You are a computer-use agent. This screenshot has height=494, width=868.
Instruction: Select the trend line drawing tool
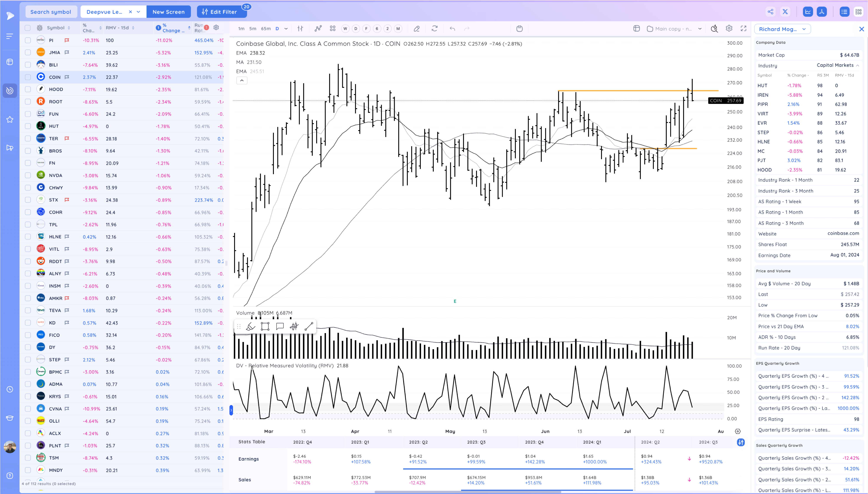tap(309, 326)
